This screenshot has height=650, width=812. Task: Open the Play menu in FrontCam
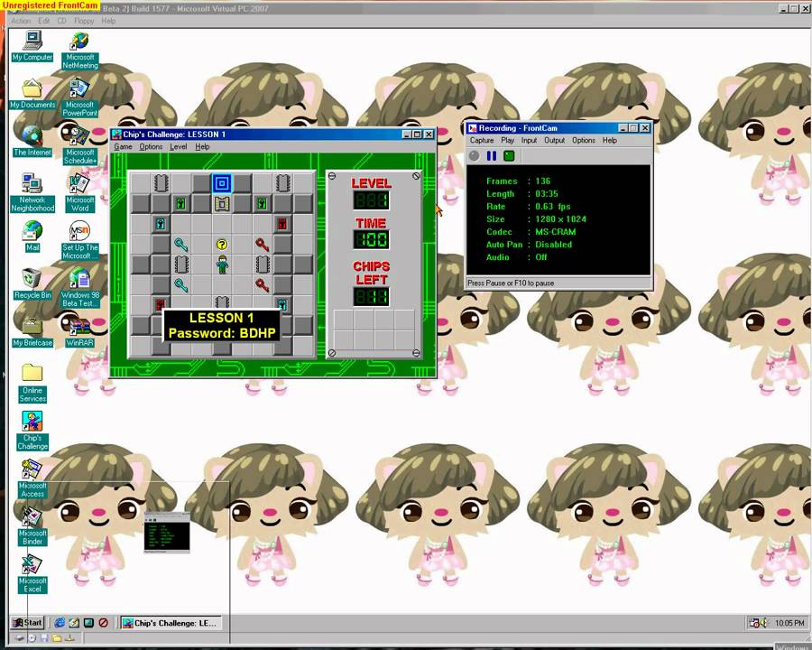coord(507,140)
